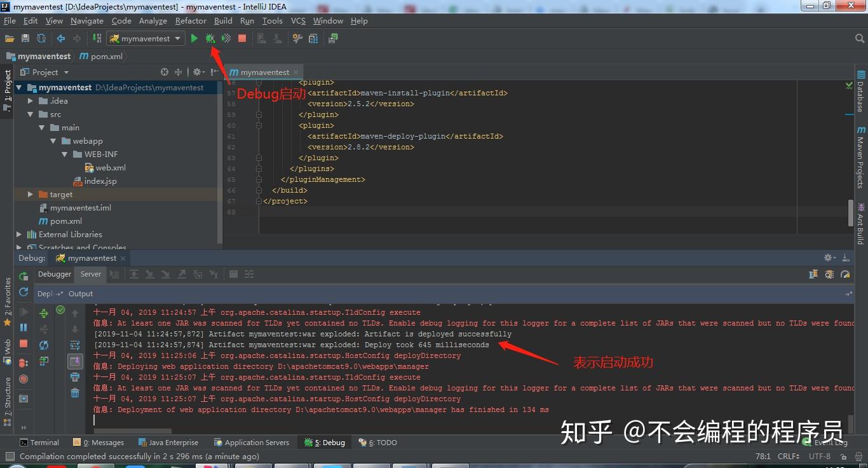Run mymaventest with the green play icon
868x468 pixels.
[194, 39]
